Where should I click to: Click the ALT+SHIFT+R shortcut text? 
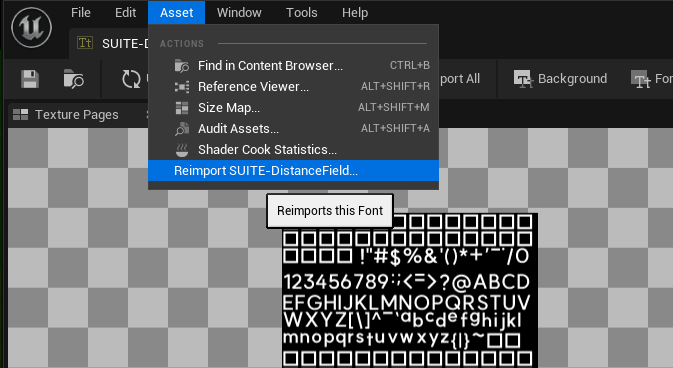pyautogui.click(x=395, y=86)
